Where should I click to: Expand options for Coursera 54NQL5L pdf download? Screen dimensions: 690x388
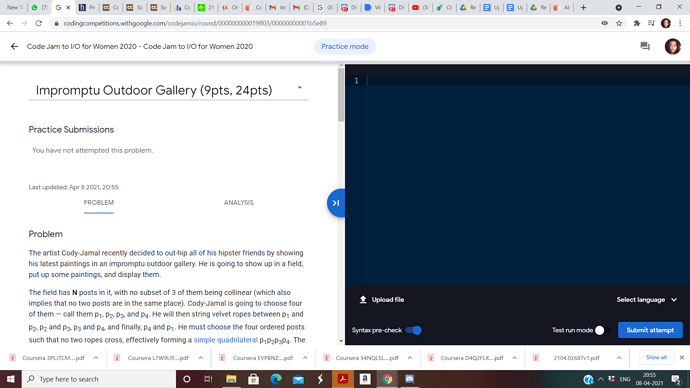[x=410, y=358]
